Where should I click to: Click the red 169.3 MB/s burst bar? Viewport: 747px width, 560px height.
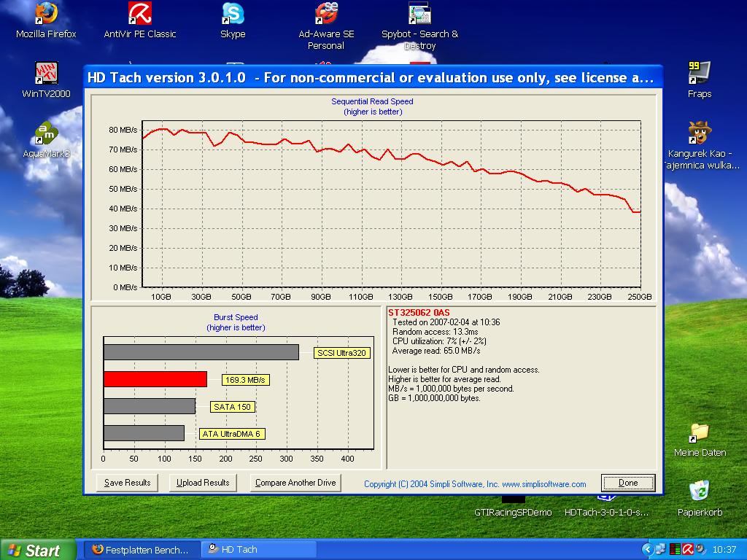(155, 379)
